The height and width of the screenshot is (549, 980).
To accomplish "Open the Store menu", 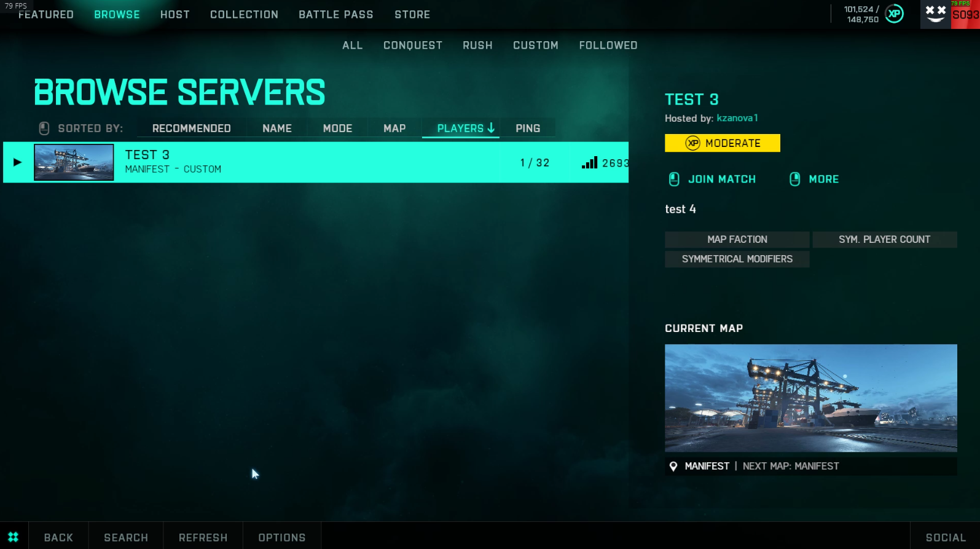I will (x=412, y=14).
